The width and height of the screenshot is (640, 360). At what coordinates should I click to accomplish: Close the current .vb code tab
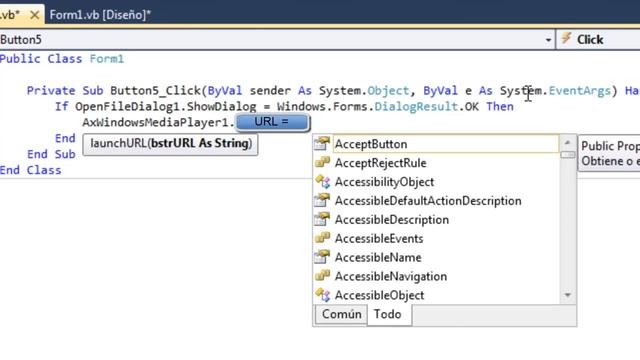pyautogui.click(x=35, y=15)
